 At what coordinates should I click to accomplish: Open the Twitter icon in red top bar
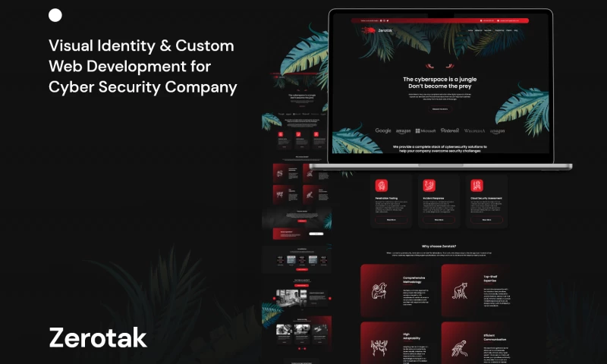pyautogui.click(x=388, y=20)
